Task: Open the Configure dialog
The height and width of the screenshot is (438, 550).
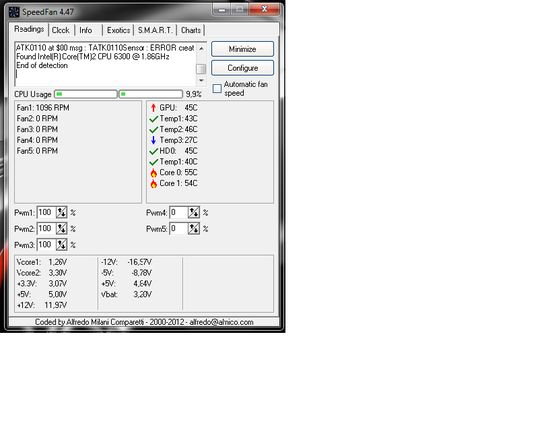Action: click(242, 68)
